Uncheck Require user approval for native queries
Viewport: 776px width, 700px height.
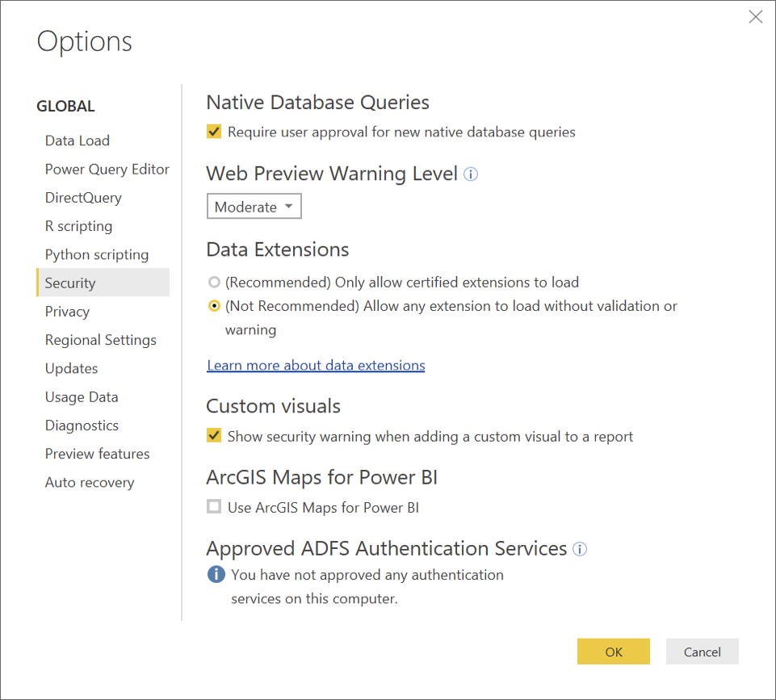coord(214,132)
